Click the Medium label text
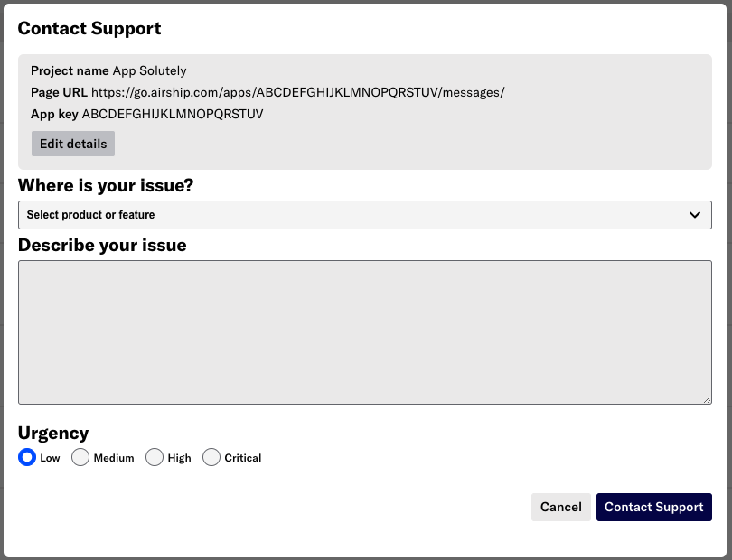The height and width of the screenshot is (560, 732). [114, 458]
